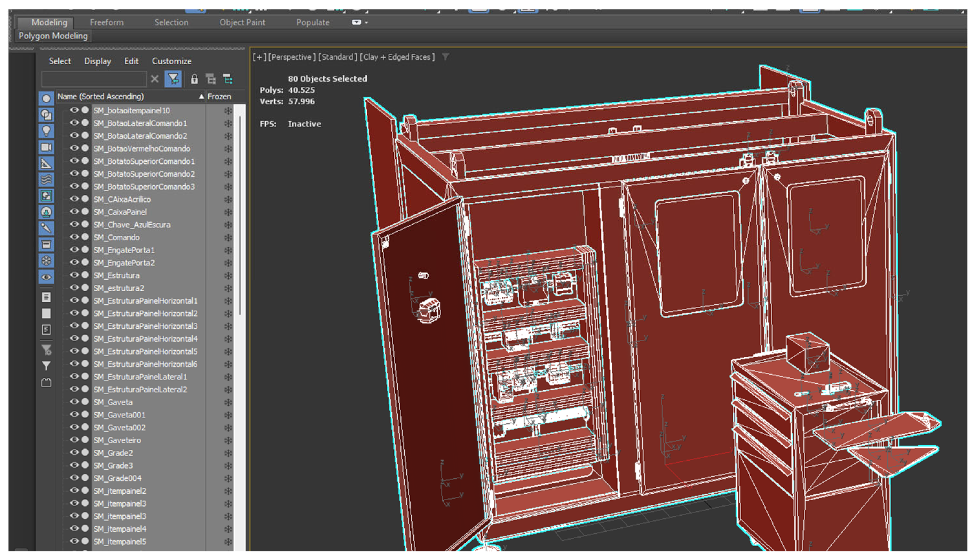976x560 pixels.
Task: Hide SM_CaixaPainel using its eye icon
Action: tap(74, 212)
